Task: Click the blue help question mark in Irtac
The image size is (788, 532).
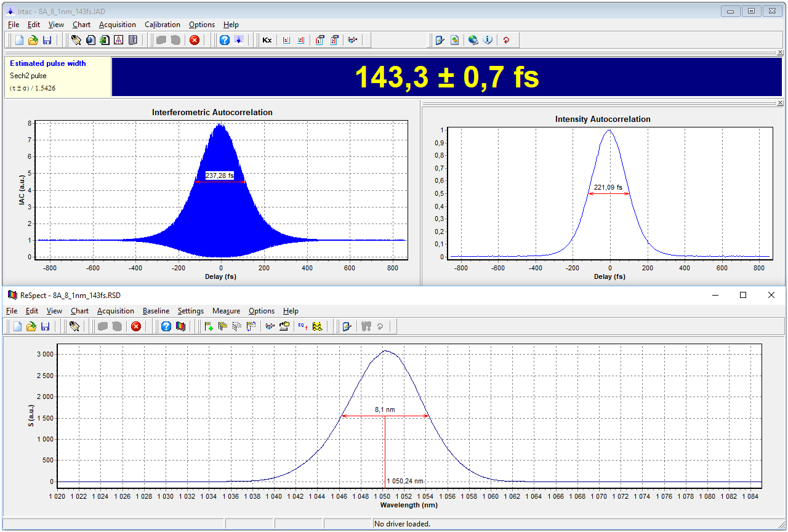Action: tap(225, 40)
